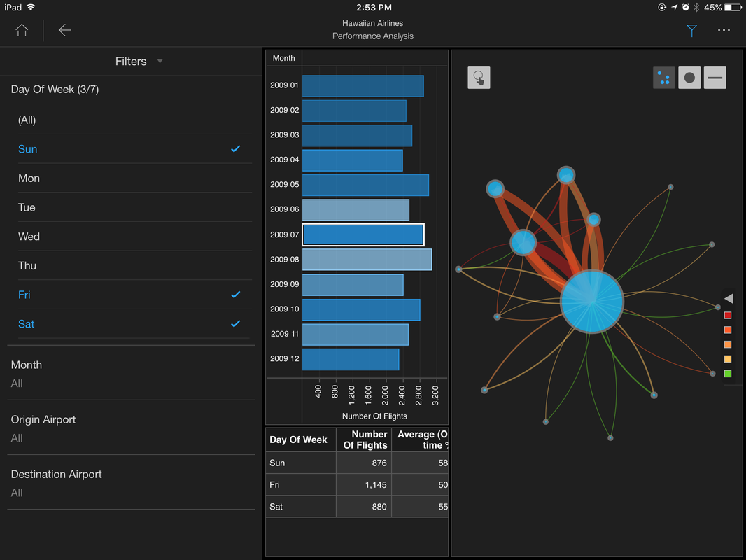Select the red legend swatch

[727, 316]
